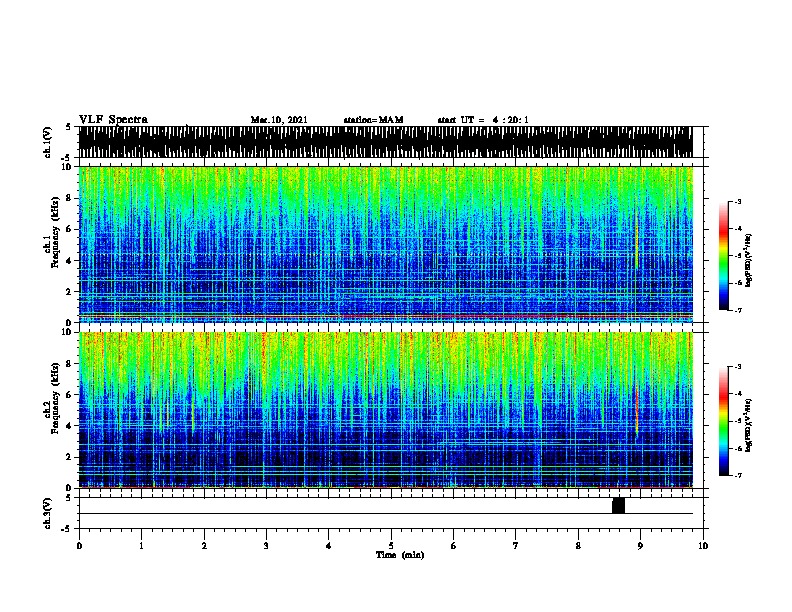Click time axis tick label "10" at the right end

pyautogui.click(x=703, y=546)
